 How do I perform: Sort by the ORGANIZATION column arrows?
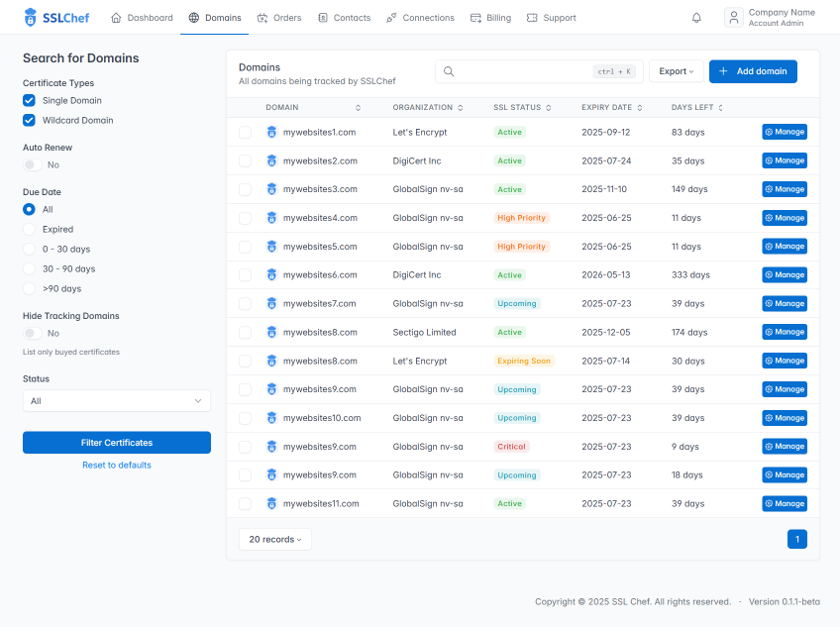pyautogui.click(x=461, y=108)
